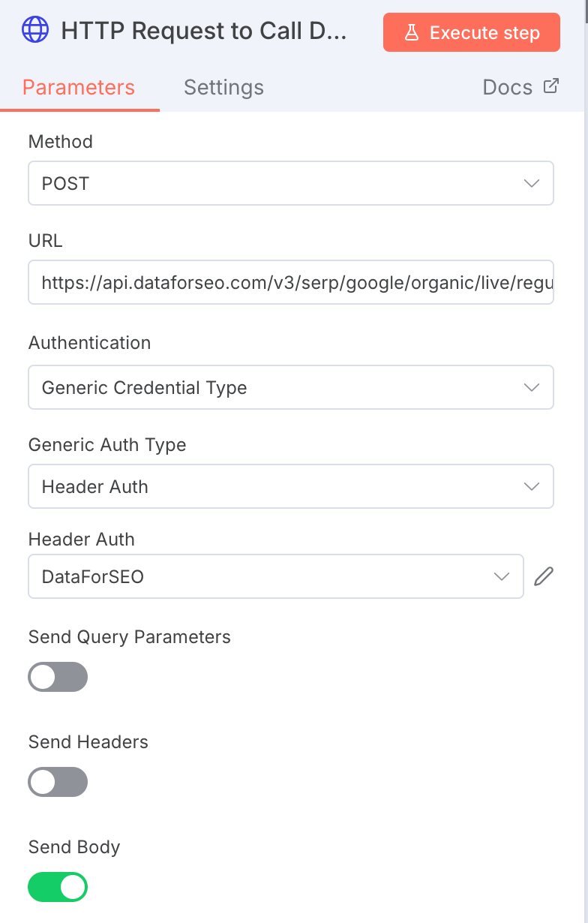Screen dimensions: 588x923
Task: Click the chevron arrow in Authentication field
Action: [x=532, y=387]
